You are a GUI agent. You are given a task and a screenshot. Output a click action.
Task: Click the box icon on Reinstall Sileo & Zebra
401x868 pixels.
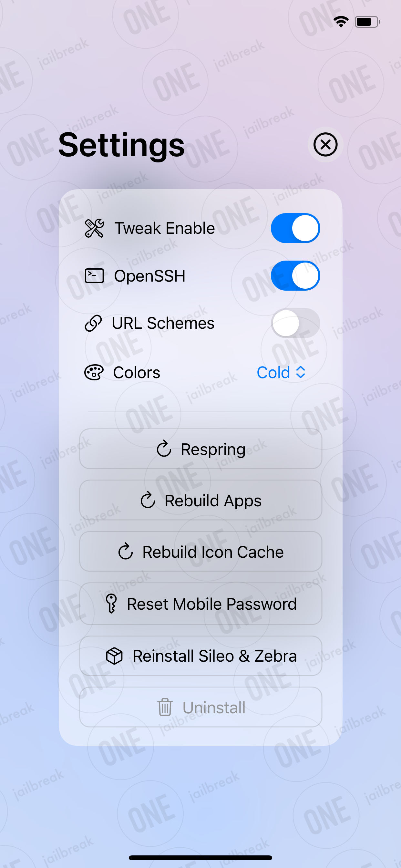tap(114, 656)
